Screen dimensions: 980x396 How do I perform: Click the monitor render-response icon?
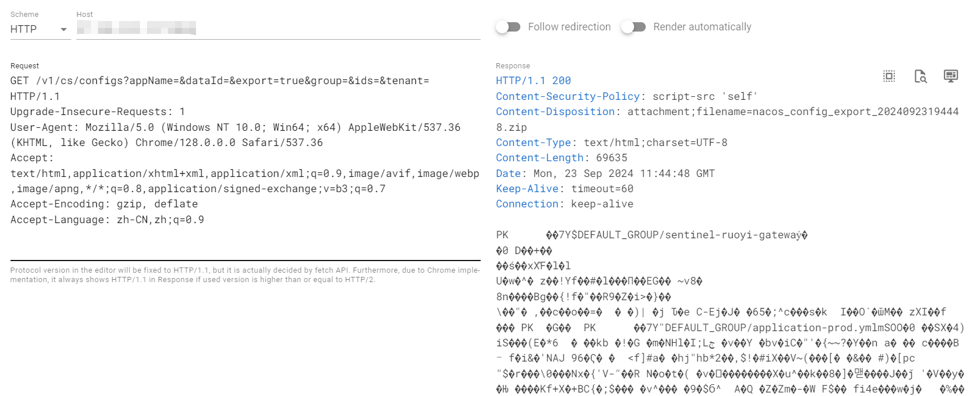(951, 76)
